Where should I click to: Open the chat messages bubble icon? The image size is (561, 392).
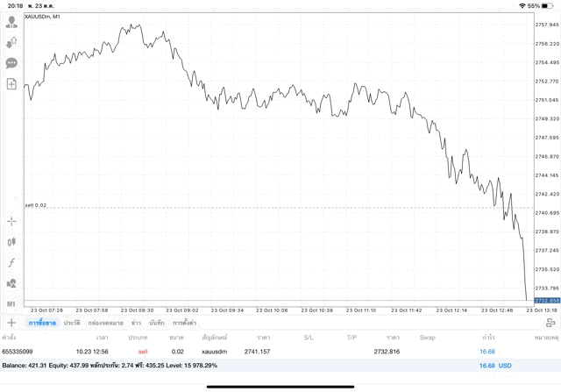click(x=11, y=63)
